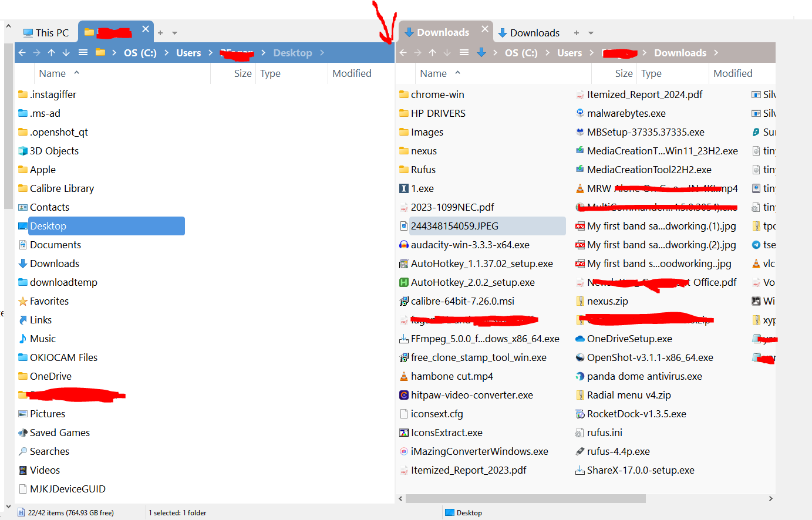Click OS (C:) breadcrumb in right pane
This screenshot has height=520, width=812.
click(521, 53)
